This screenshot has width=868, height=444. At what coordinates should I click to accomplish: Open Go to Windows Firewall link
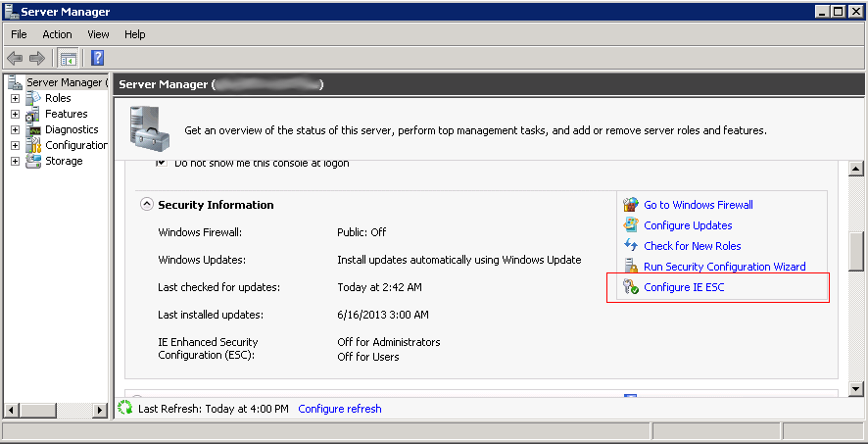tap(699, 205)
